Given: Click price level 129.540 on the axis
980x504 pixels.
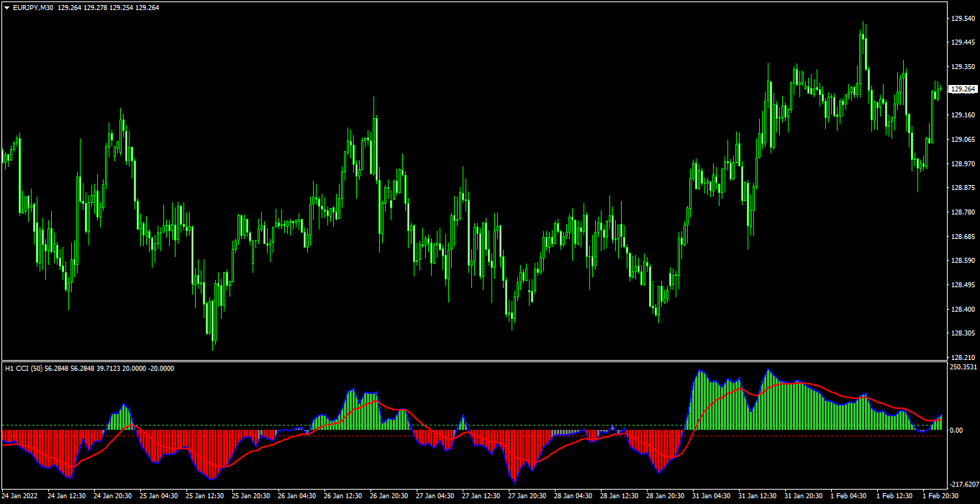Looking at the screenshot, I should (x=963, y=18).
